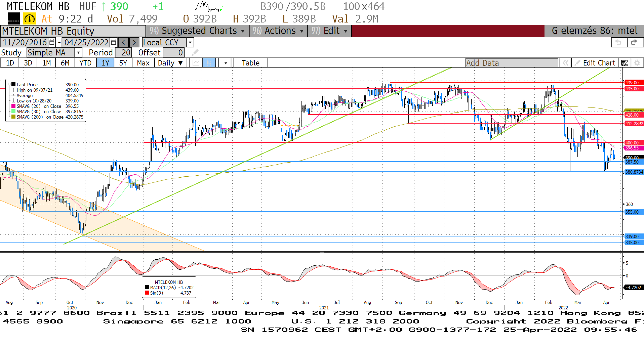Shift date range forward with right arrow
This screenshot has height=347, width=644.
[x=134, y=42]
